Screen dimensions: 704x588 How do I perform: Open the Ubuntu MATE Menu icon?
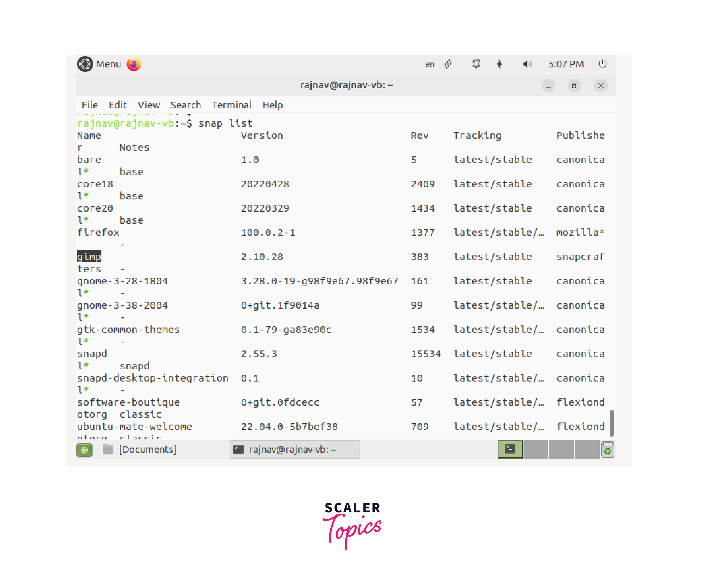click(85, 64)
